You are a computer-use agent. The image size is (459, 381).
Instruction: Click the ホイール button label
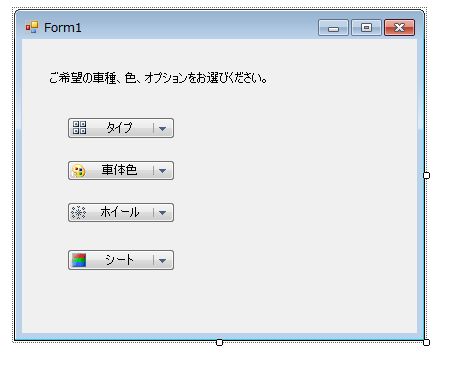coord(120,212)
